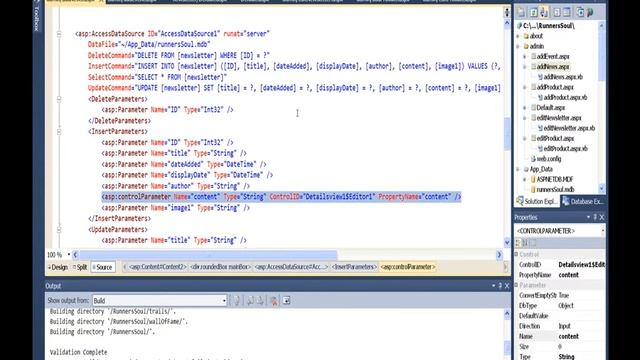Screen dimensions: 640x360
Task: Show Properties panel in categorized view
Action: [x=518, y=243]
